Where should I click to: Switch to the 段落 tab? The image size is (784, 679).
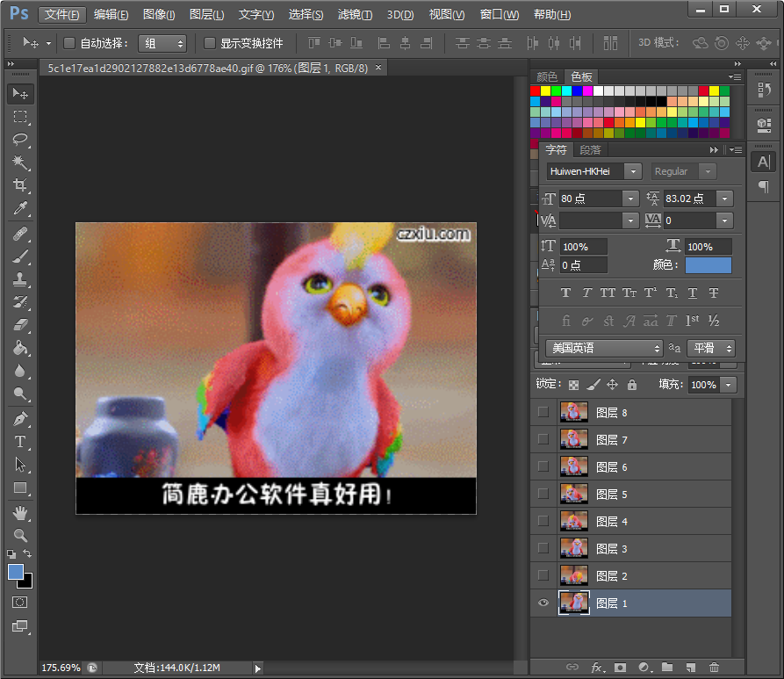pyautogui.click(x=590, y=149)
